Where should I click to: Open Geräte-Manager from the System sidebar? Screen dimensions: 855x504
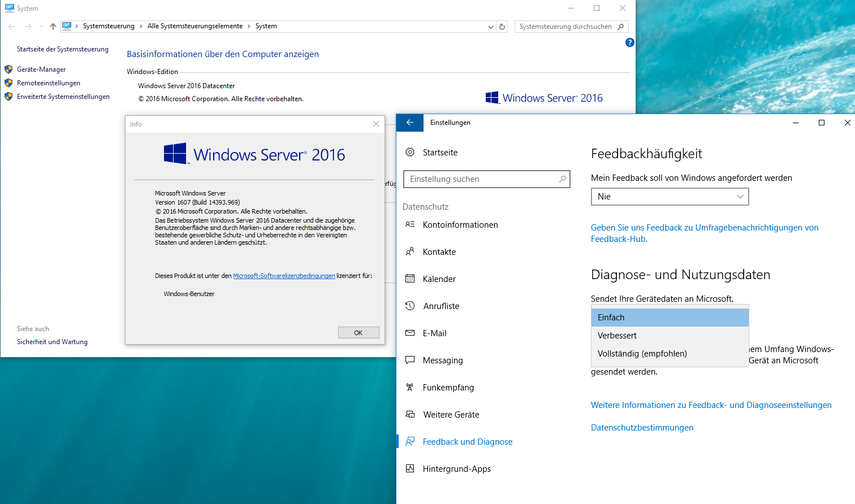point(41,69)
